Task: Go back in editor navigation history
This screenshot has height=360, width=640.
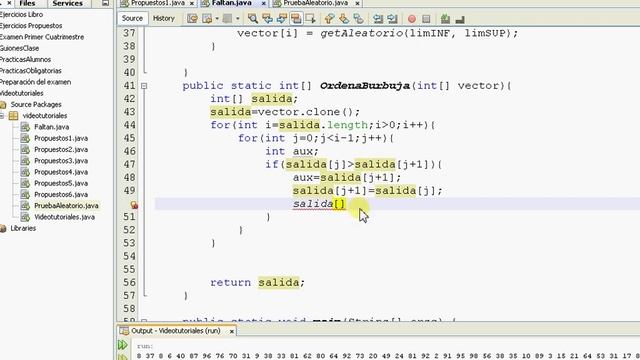Action: click(x=207, y=18)
